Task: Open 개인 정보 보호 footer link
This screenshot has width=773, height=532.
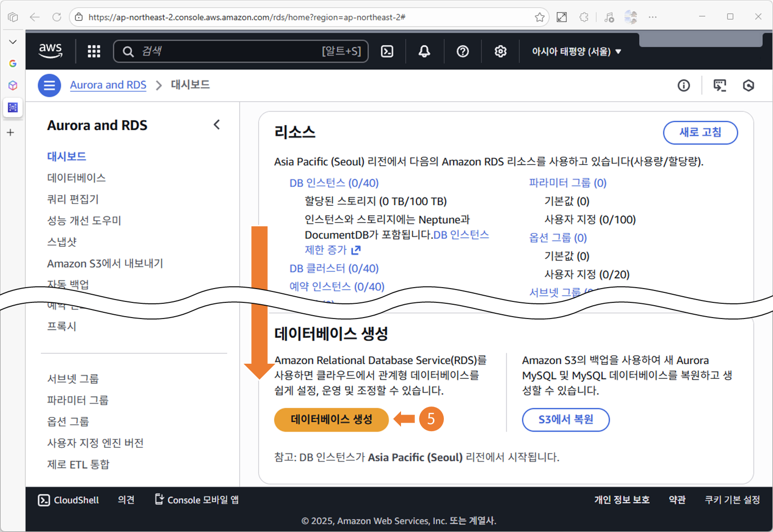Action: click(x=622, y=500)
